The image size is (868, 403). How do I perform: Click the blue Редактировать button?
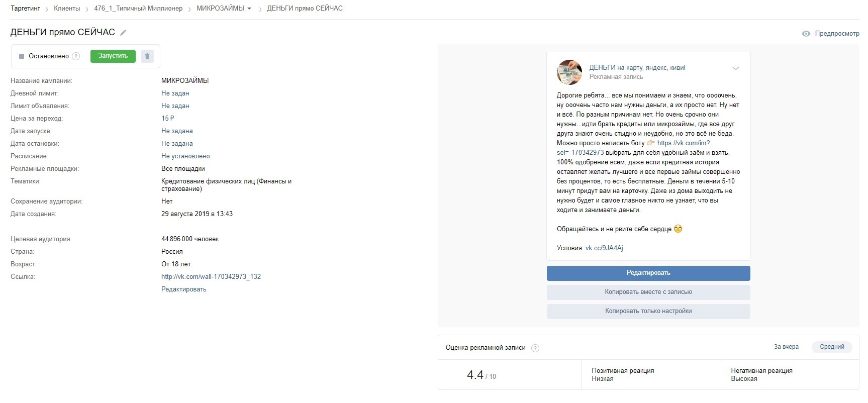tap(648, 273)
